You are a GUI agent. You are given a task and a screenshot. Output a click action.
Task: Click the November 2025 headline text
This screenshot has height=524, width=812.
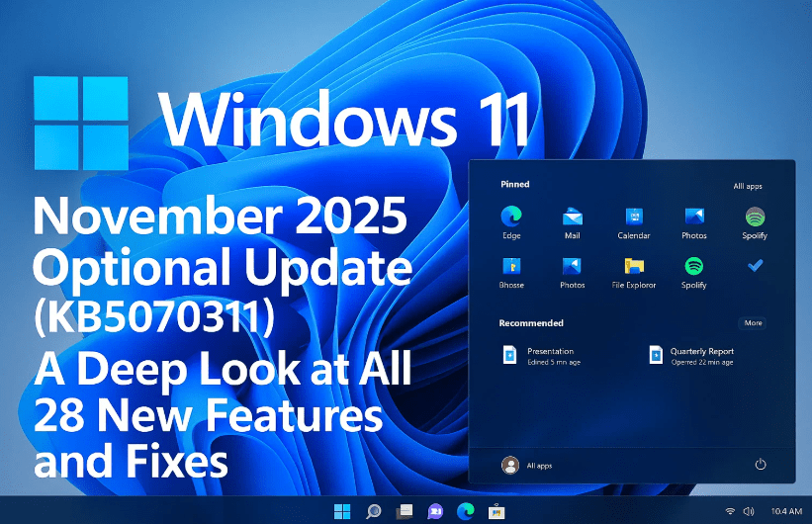221,216
